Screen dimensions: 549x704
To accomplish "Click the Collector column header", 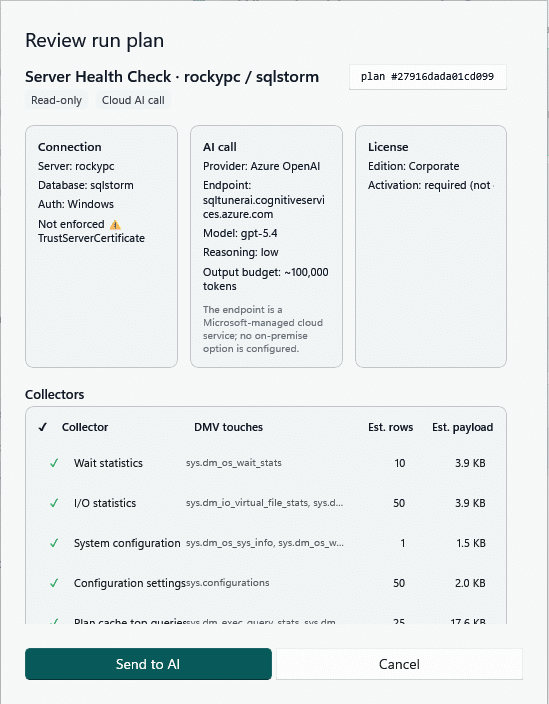I will (85, 427).
